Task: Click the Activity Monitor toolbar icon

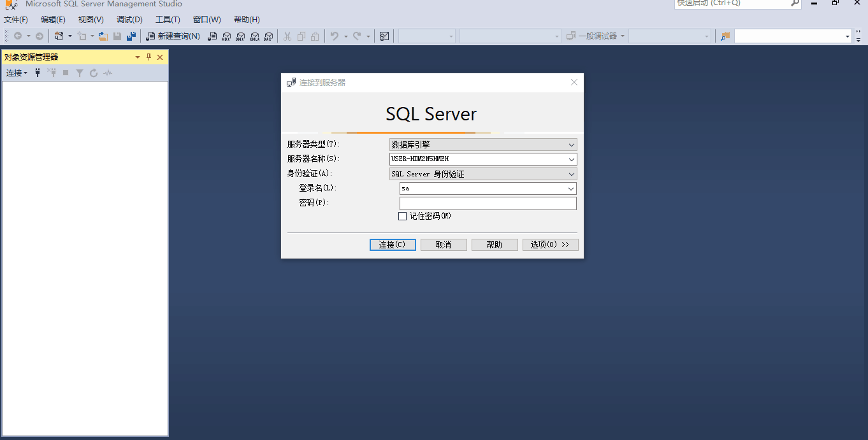Action: [384, 36]
